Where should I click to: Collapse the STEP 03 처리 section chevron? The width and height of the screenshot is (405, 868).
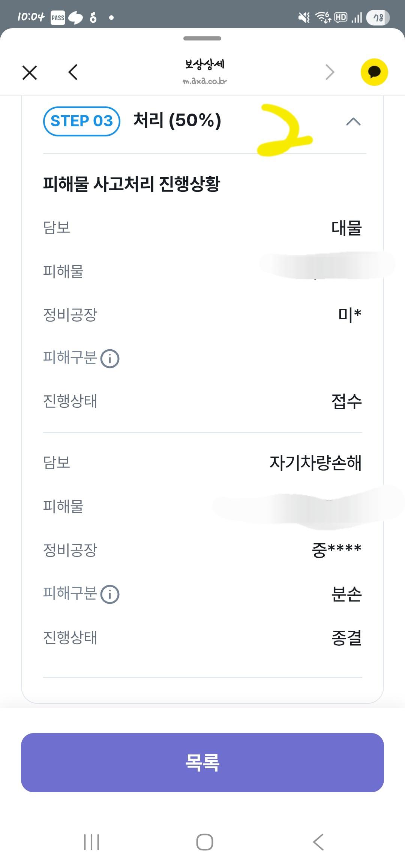[x=353, y=121]
